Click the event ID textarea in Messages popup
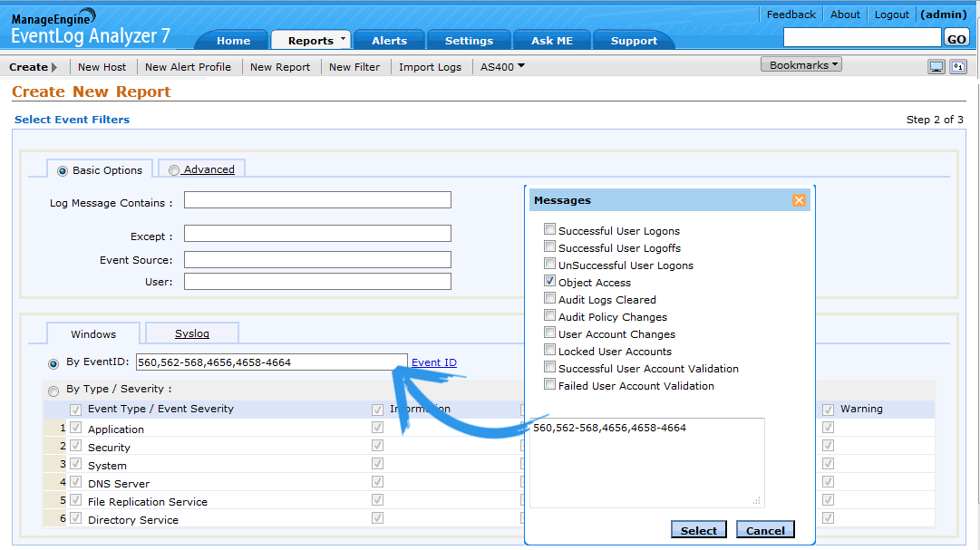Image resolution: width=980 pixels, height=550 pixels. 647,462
